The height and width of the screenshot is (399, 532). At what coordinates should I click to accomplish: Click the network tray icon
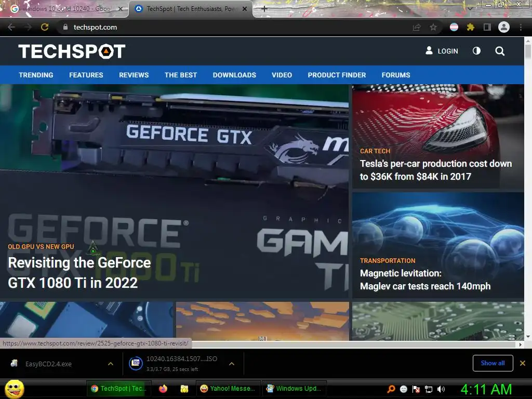pos(429,390)
